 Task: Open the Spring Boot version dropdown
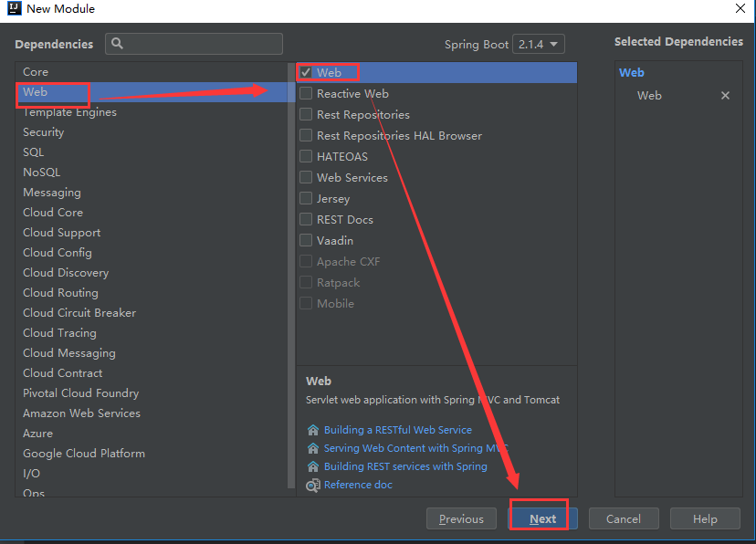click(x=538, y=45)
